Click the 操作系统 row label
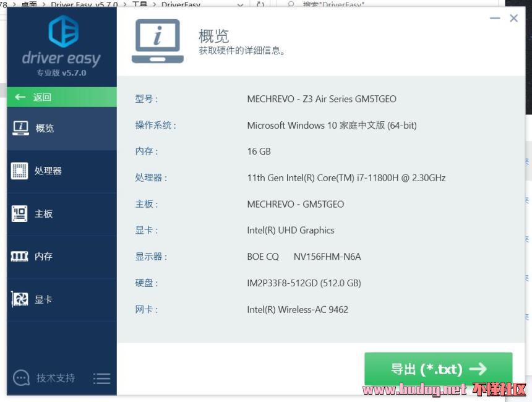 156,125
